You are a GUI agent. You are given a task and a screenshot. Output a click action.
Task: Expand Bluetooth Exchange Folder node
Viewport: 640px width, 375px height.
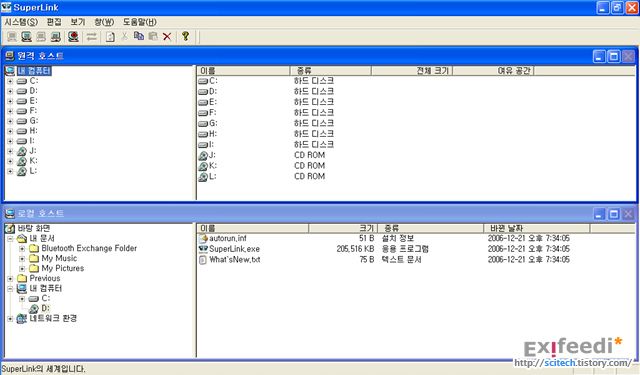point(22,249)
